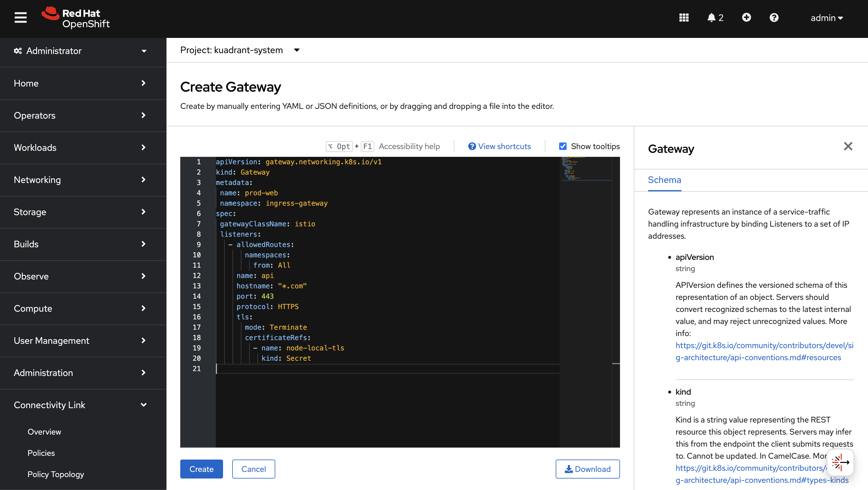Viewport: 868px width, 490px height.
Task: Select the Schema tab
Action: click(664, 180)
